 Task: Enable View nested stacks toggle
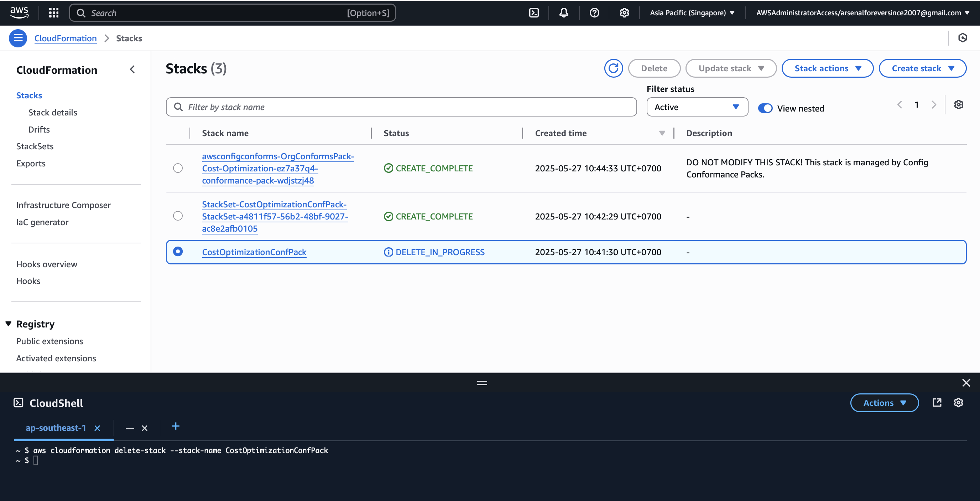tap(765, 108)
